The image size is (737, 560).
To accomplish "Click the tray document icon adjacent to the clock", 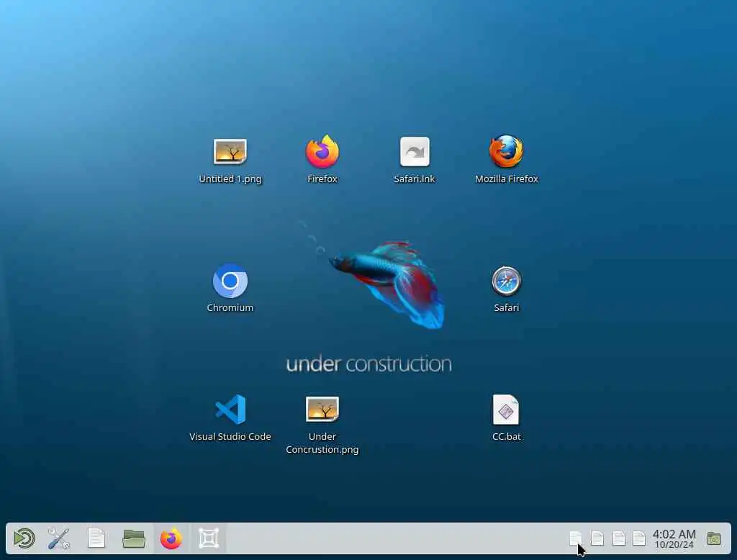I will (639, 538).
